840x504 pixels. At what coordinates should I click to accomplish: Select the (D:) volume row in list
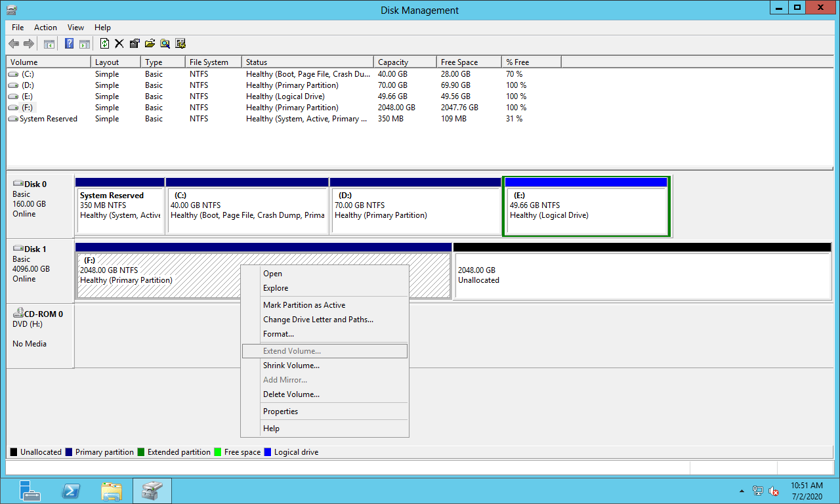pos(28,85)
